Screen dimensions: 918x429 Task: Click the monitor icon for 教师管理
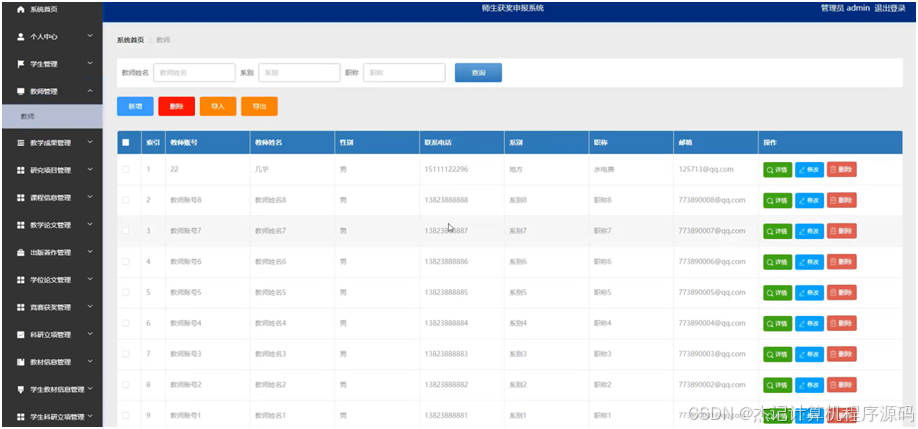click(x=20, y=91)
